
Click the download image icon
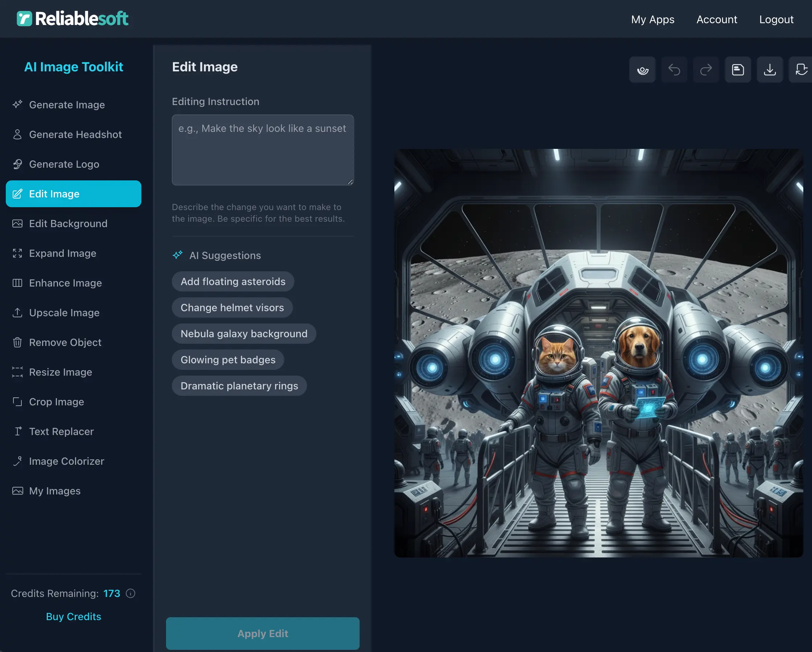[770, 70]
